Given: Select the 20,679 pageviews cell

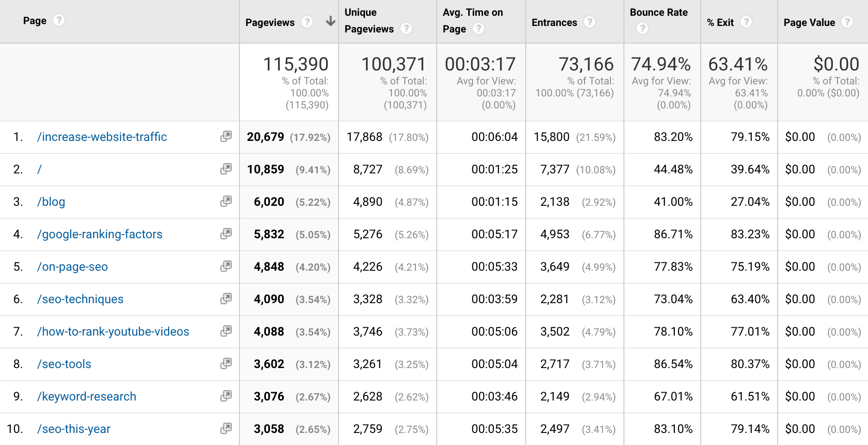Looking at the screenshot, I should pyautogui.click(x=265, y=137).
